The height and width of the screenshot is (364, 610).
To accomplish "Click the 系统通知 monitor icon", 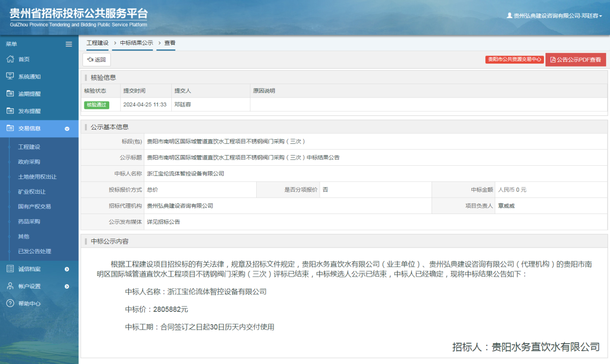I will [10, 76].
